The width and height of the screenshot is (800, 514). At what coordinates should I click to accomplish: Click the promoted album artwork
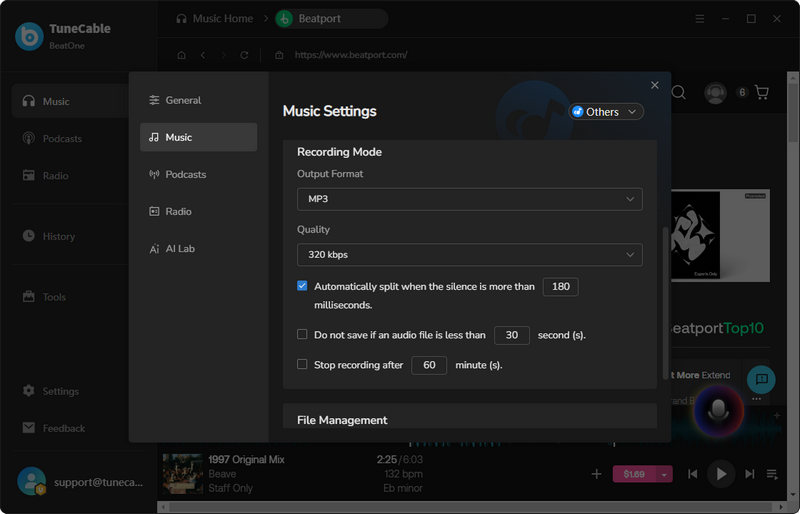[x=720, y=235]
